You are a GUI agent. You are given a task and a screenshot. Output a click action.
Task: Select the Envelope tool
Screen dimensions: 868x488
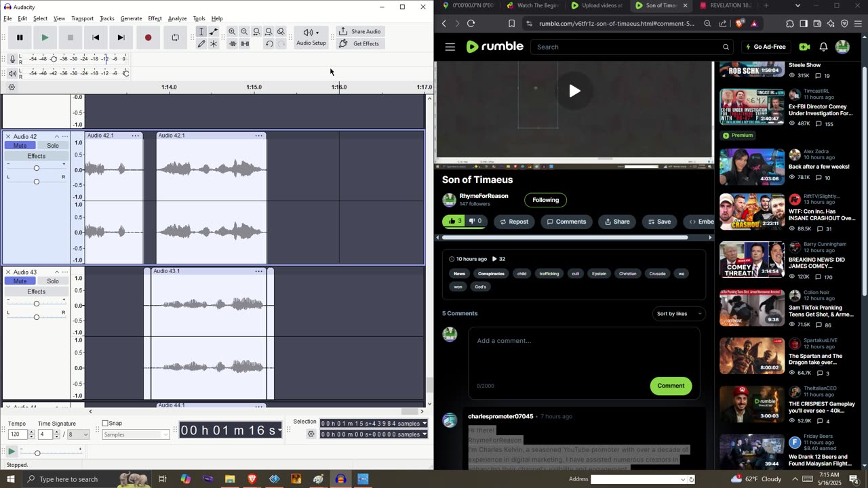[x=214, y=32]
